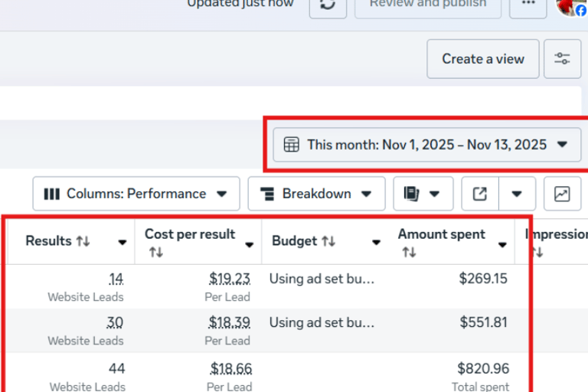Sort by Results column arrows
The width and height of the screenshot is (588, 392).
(83, 241)
